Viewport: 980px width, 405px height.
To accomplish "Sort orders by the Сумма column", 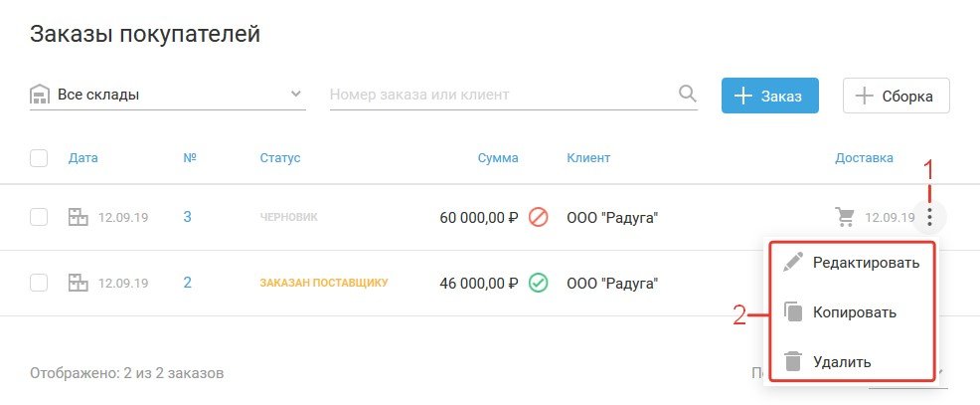I will 498,157.
